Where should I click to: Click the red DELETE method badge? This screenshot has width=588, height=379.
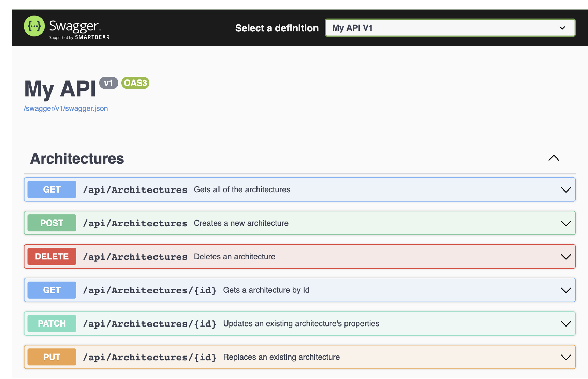tap(52, 257)
